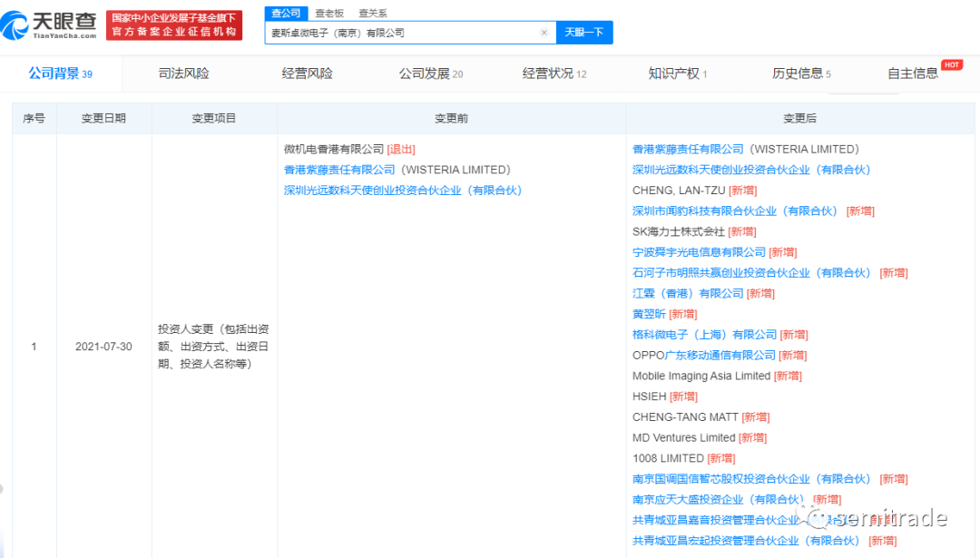Open the 自主信息 tab
Screen dimensions: 980x558
click(x=913, y=73)
